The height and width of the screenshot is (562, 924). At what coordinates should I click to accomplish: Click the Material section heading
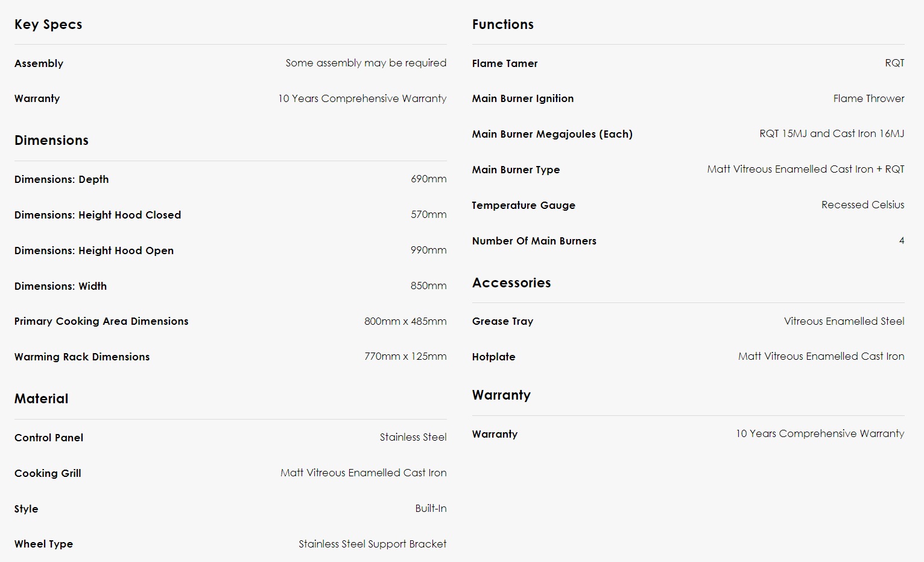coord(41,398)
